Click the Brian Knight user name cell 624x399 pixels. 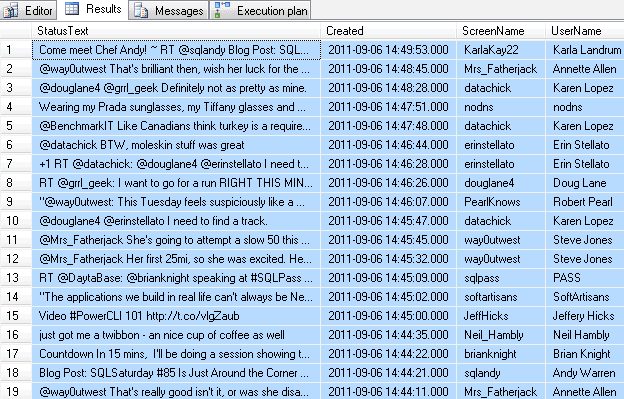pyautogui.click(x=585, y=354)
